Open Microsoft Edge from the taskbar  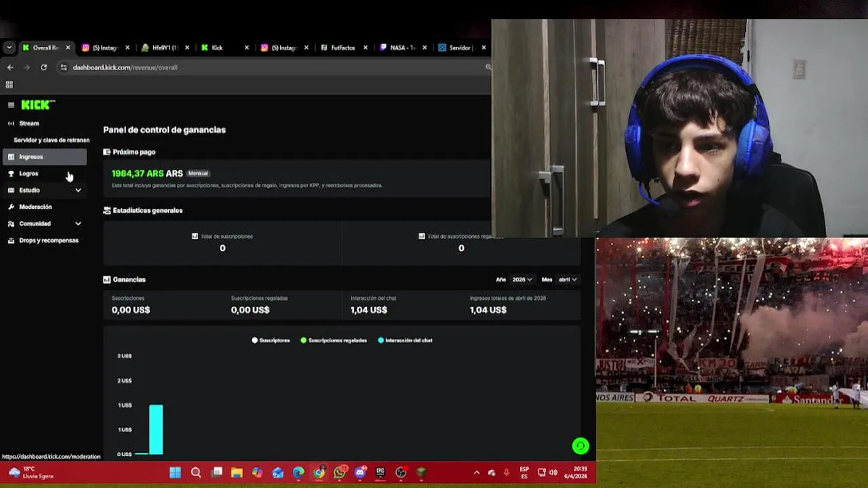tap(298, 472)
